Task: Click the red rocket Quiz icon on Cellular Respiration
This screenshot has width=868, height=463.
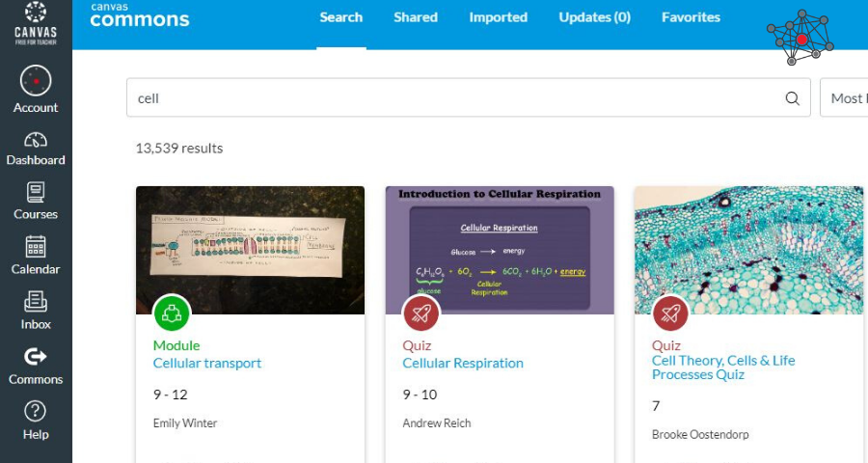Action: [421, 313]
